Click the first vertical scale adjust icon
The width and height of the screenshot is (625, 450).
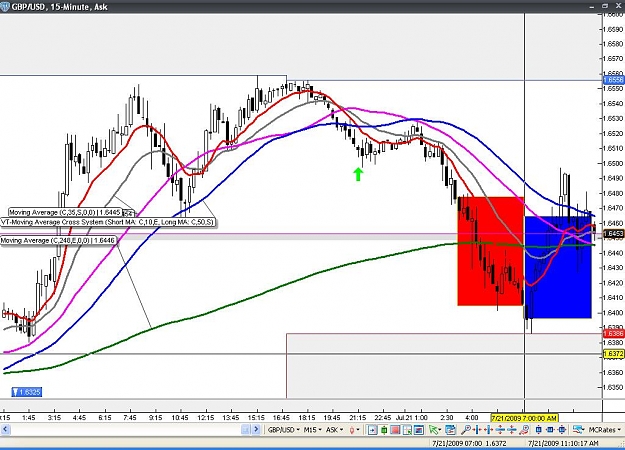[x=500, y=430]
